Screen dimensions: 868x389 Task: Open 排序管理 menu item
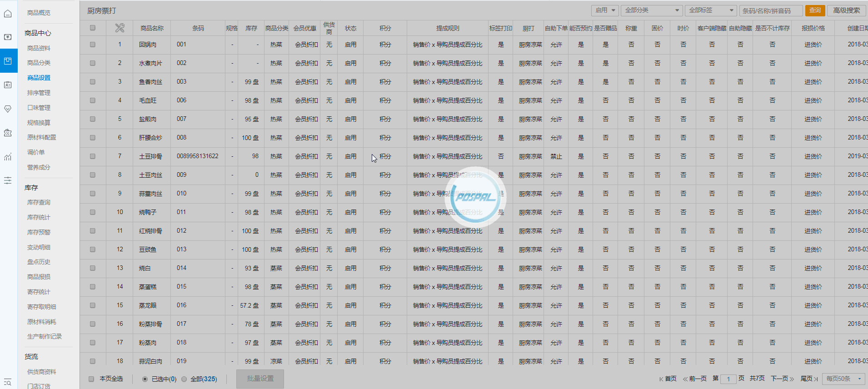pos(39,93)
